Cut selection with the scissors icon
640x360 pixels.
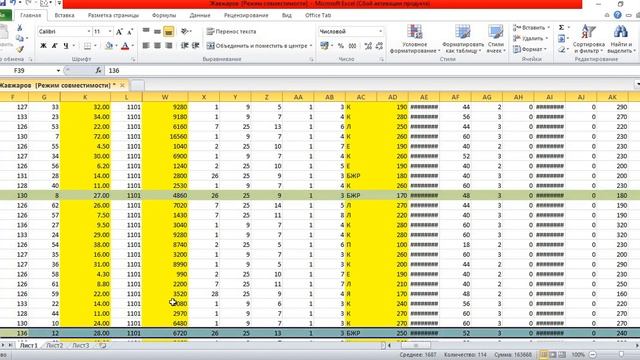click(x=19, y=28)
